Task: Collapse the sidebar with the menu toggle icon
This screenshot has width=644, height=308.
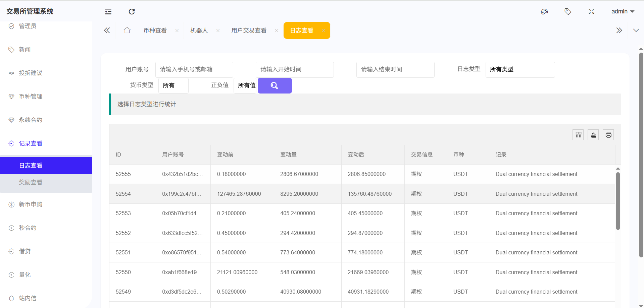Action: [108, 12]
